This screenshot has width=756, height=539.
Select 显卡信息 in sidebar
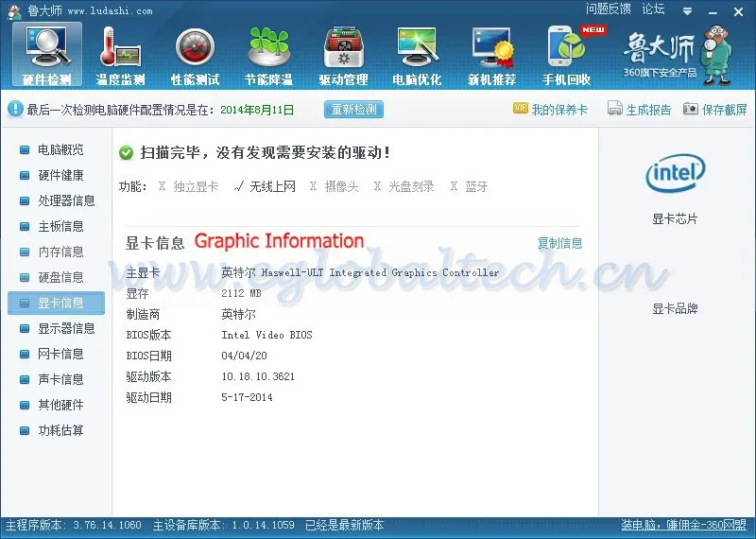pos(56,303)
